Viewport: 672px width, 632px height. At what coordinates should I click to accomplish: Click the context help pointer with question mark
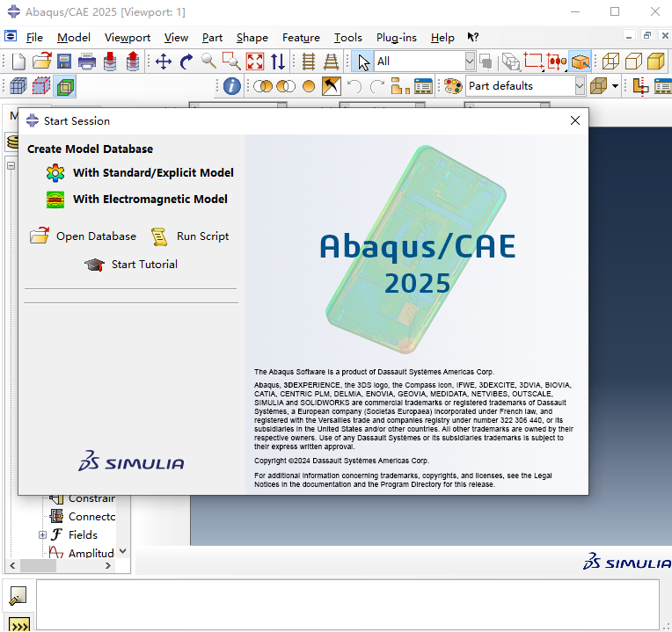click(472, 37)
